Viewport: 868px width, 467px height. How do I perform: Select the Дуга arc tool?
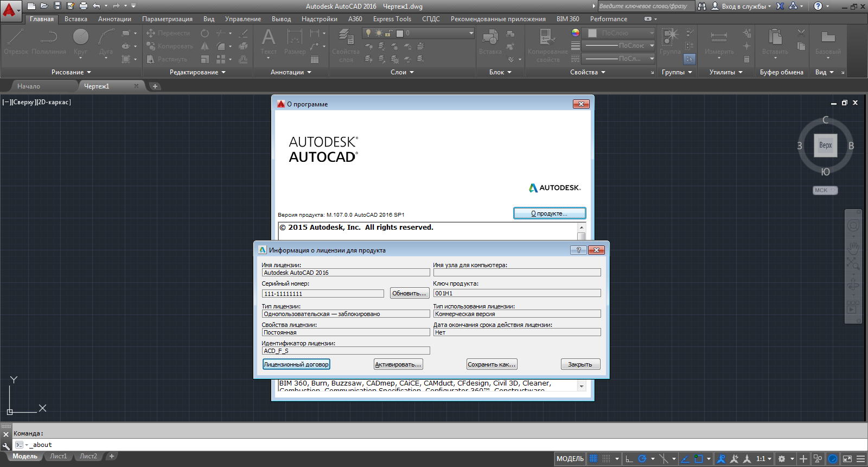[x=106, y=42]
